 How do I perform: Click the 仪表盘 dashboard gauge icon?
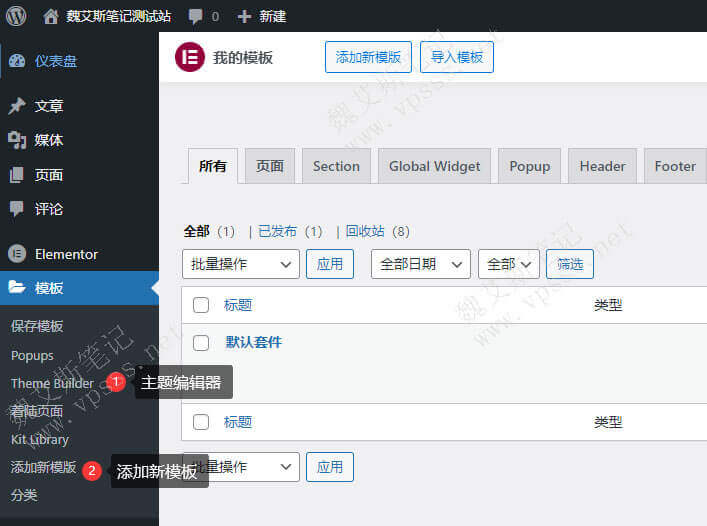tap(17, 60)
